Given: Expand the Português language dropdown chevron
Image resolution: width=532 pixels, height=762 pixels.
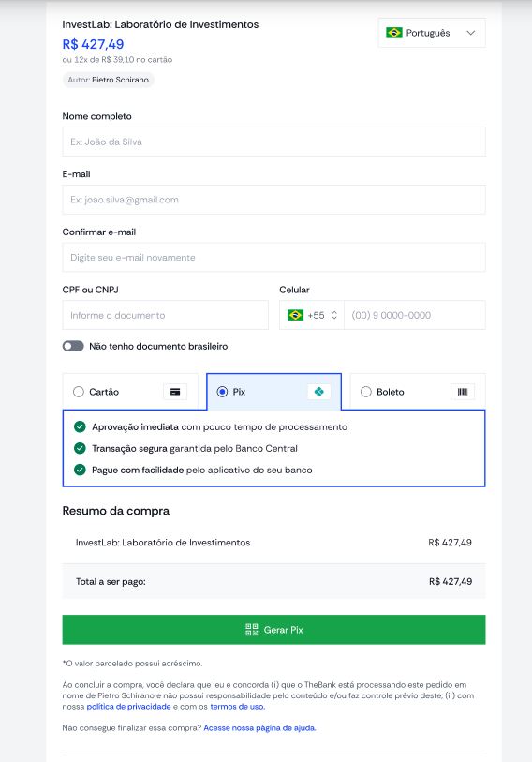Looking at the screenshot, I should coord(470,33).
